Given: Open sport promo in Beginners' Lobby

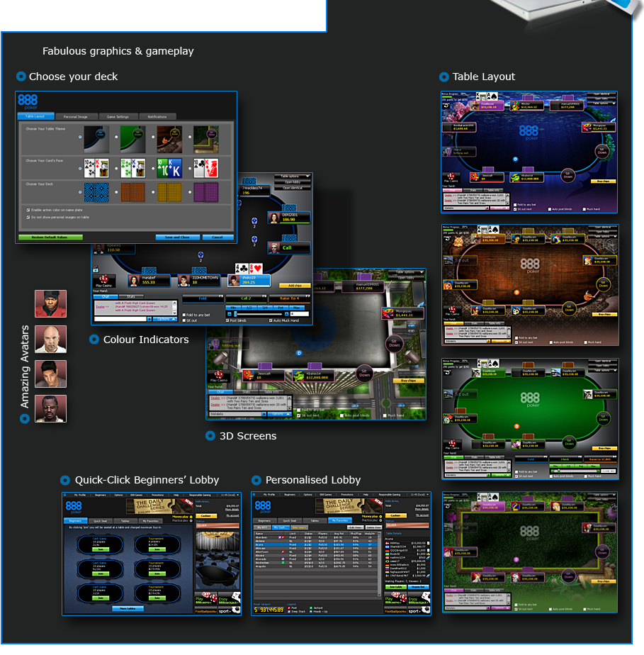Looking at the screenshot, I should click(229, 611).
